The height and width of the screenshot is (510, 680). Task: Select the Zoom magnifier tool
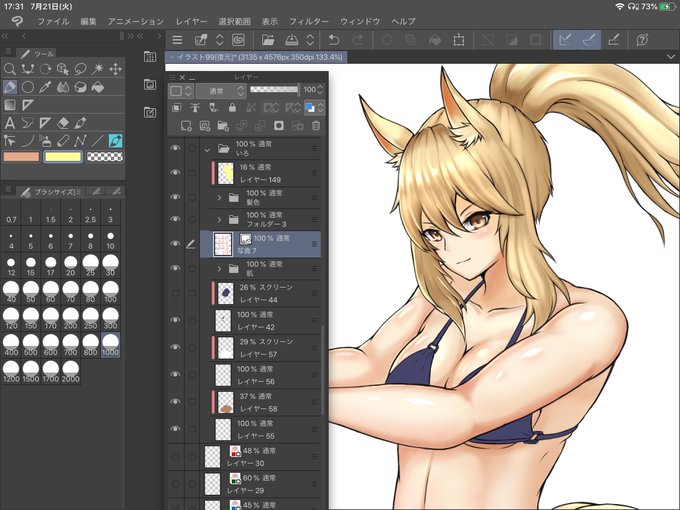point(10,69)
